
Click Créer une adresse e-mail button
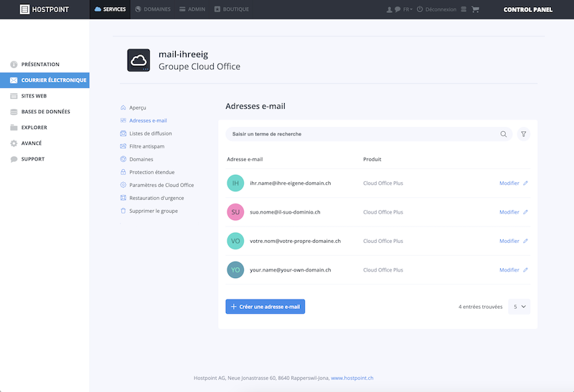(x=265, y=307)
